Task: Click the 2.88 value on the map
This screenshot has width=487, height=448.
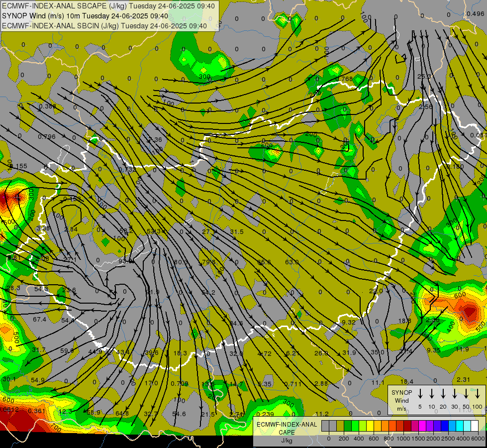Action: pos(321,383)
